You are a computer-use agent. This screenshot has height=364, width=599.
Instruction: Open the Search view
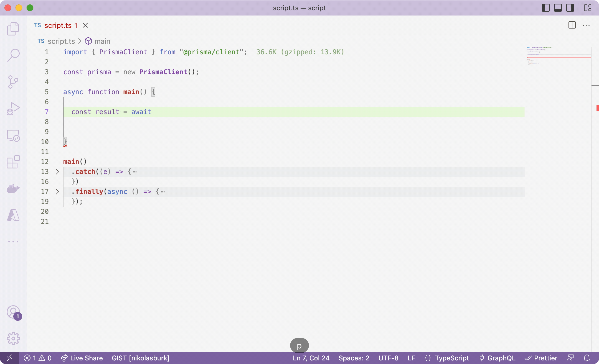pos(13,55)
